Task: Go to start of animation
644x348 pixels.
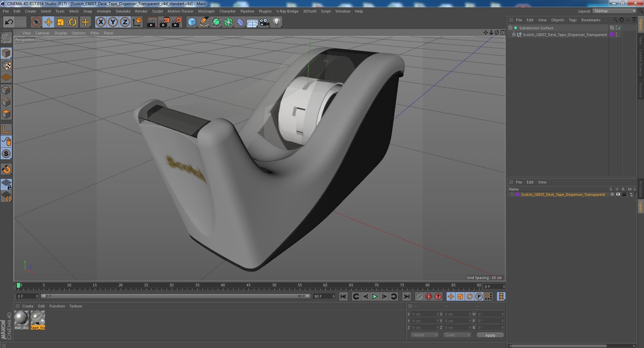Action: coord(343,296)
